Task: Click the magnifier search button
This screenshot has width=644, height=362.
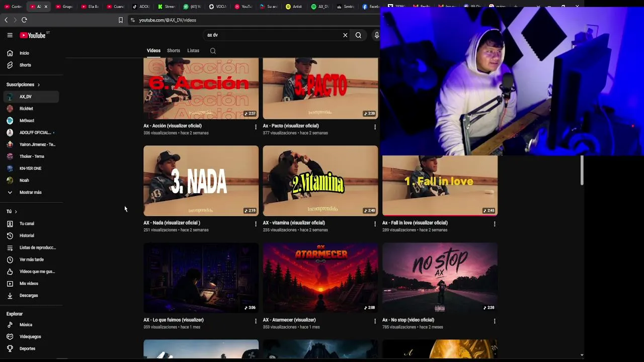Action: 358,35
